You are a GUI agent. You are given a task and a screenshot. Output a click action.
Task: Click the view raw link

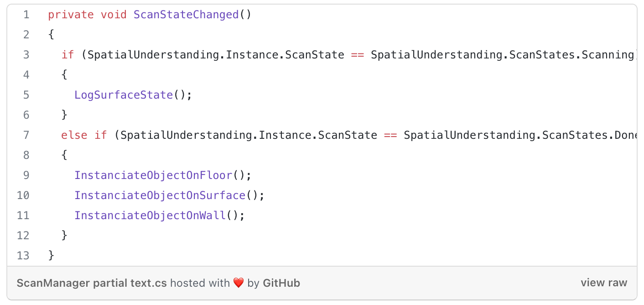[604, 283]
